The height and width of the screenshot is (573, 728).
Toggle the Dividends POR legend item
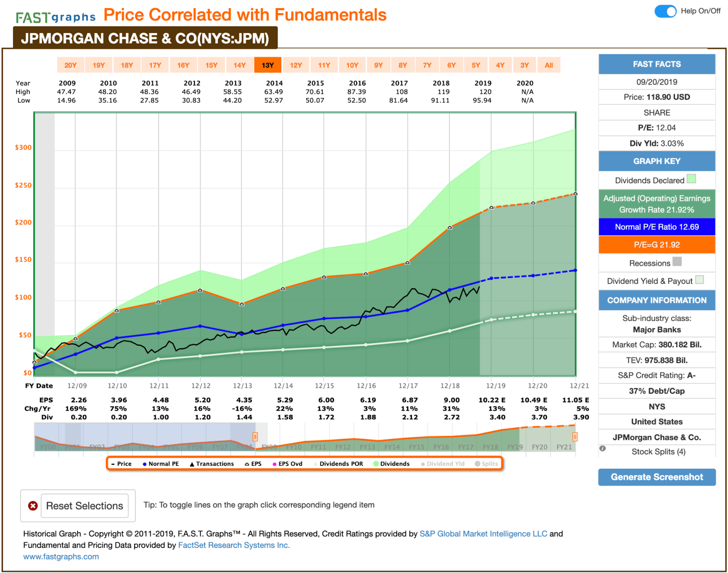tap(338, 464)
